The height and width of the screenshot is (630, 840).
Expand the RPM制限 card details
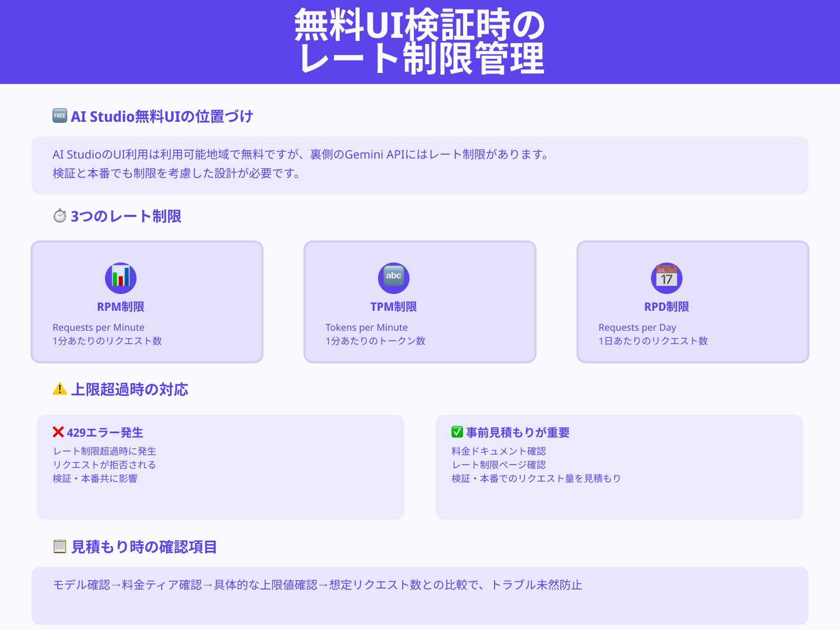(147, 302)
